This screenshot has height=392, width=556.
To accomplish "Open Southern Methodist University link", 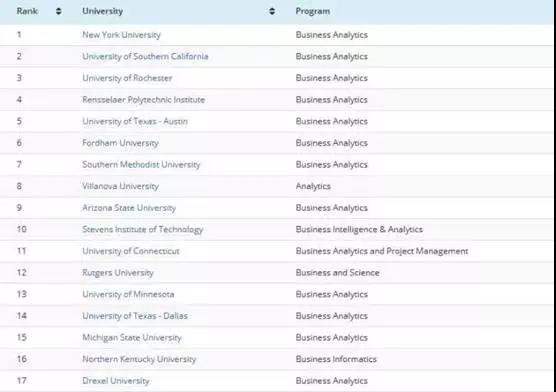I will click(141, 165).
